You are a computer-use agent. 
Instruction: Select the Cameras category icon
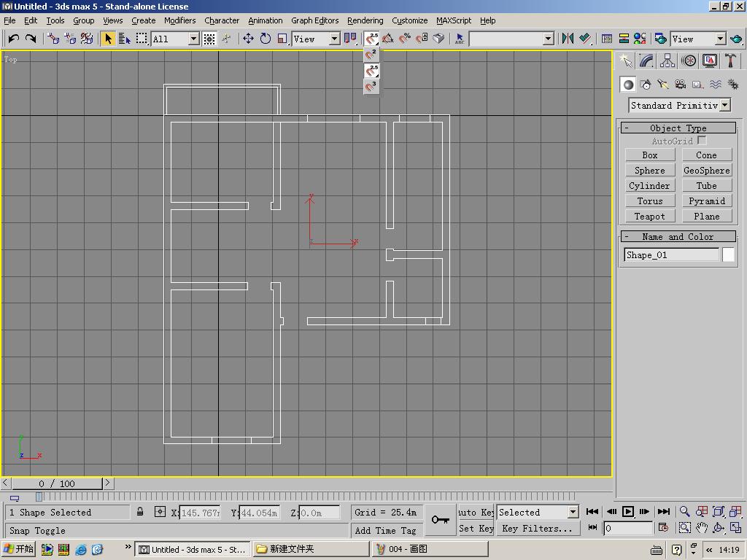click(681, 85)
